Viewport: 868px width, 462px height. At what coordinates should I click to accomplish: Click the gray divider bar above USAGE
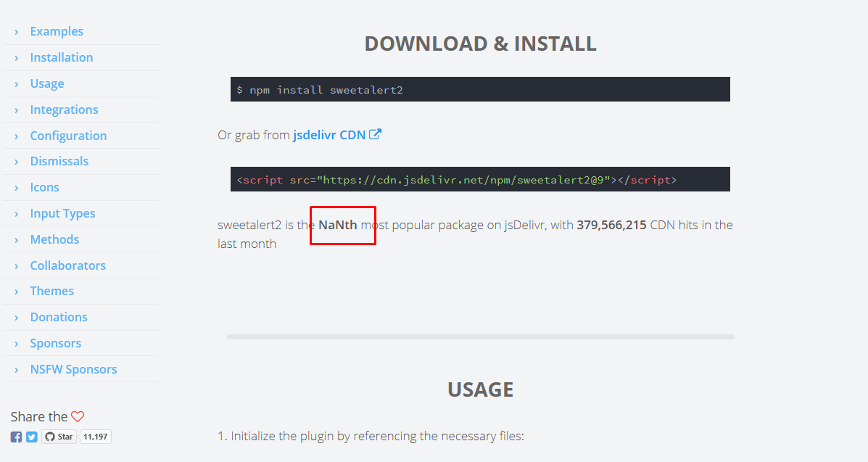(x=480, y=336)
